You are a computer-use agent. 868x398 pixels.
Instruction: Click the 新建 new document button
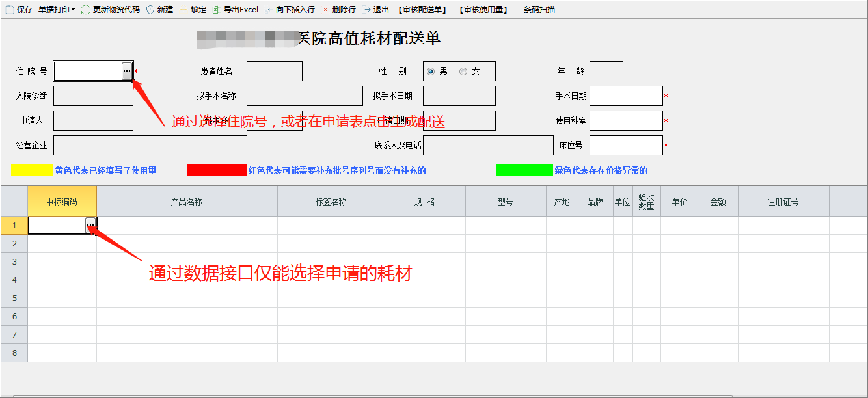159,10
